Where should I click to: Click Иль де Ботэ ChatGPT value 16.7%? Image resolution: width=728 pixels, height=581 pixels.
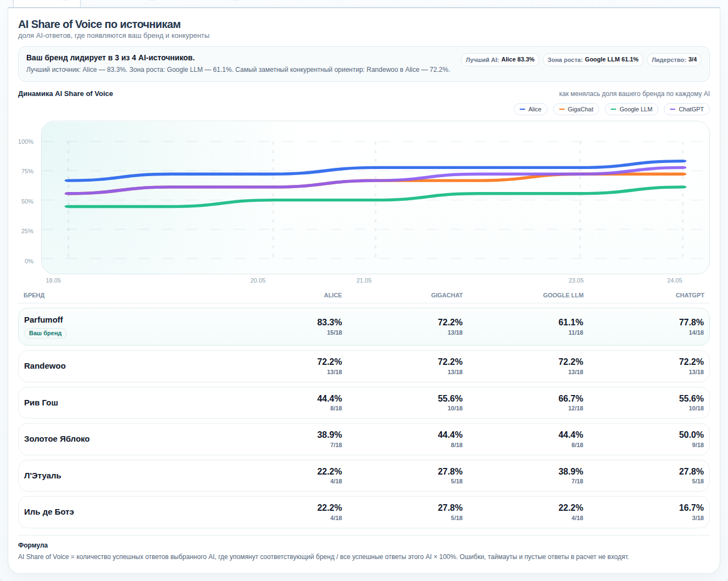(691, 508)
